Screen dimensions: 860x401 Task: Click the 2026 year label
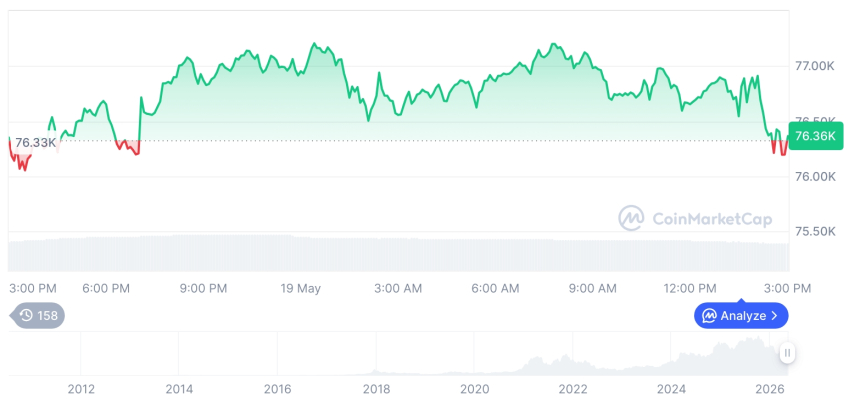[770, 389]
